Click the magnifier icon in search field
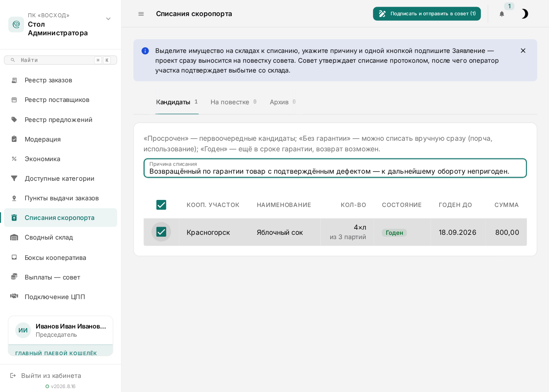This screenshot has height=392, width=549. pyautogui.click(x=13, y=60)
